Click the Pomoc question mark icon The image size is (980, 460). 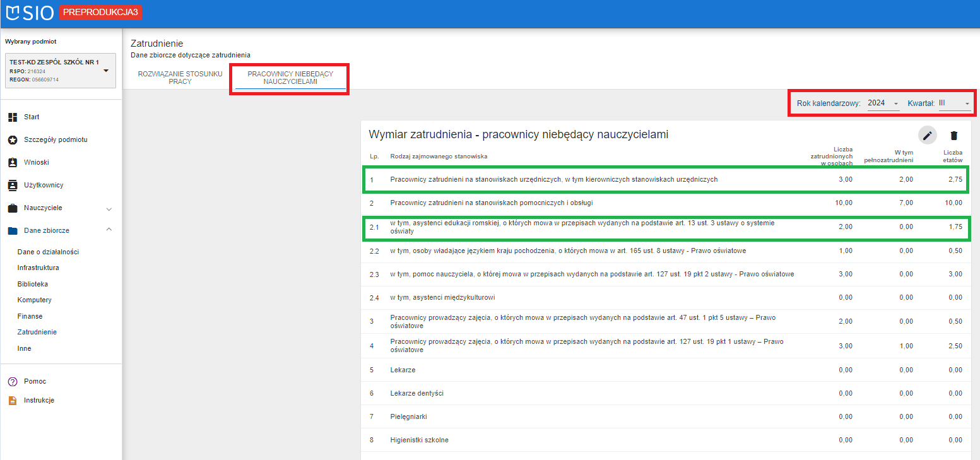coord(12,382)
